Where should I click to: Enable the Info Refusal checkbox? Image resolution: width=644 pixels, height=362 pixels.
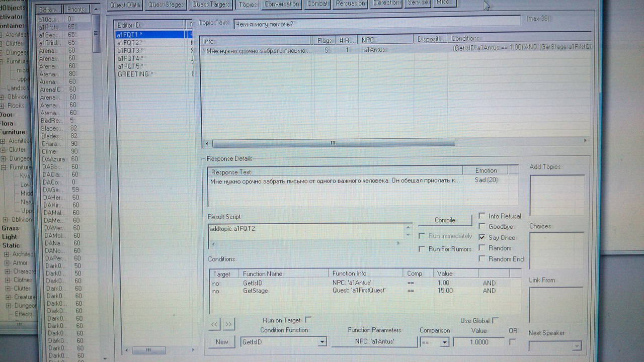[482, 216]
